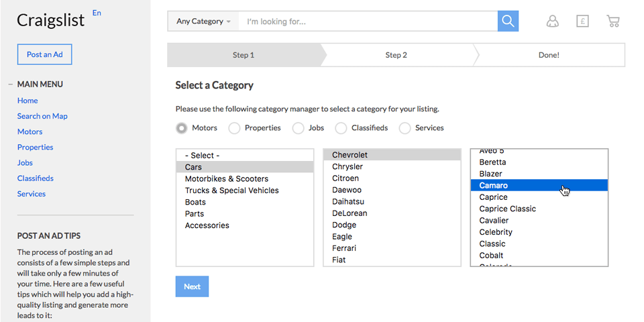Select the Jobs radio button

tap(298, 128)
